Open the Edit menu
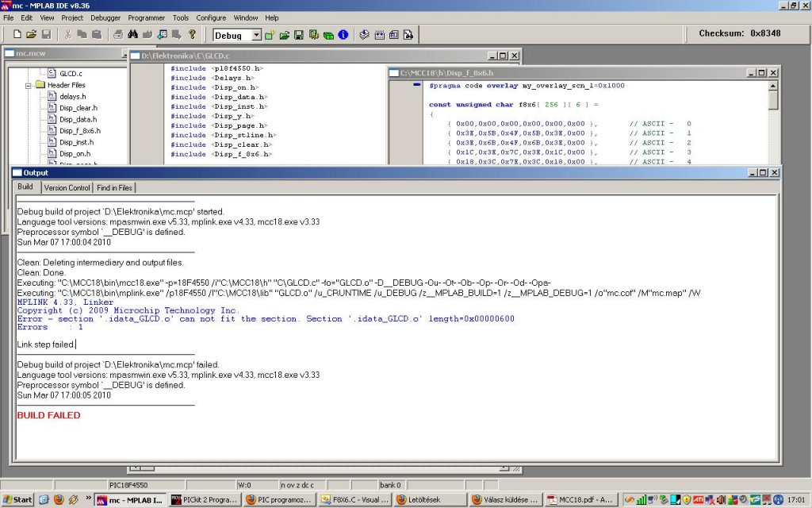 pyautogui.click(x=26, y=17)
